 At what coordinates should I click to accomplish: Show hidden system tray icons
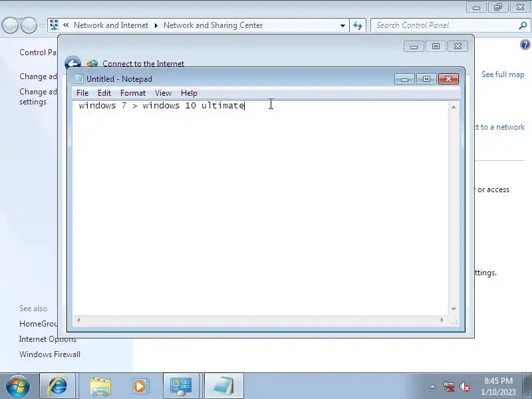433,386
